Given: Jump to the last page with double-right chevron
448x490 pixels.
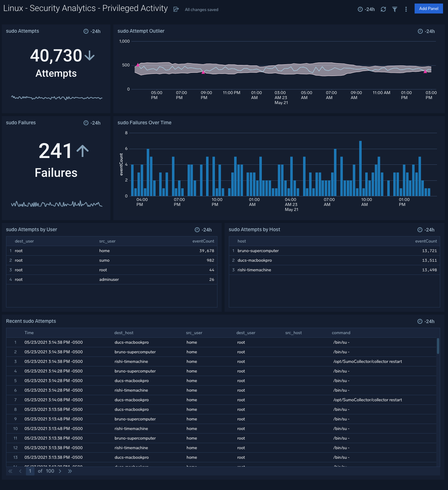Looking at the screenshot, I should [70, 471].
